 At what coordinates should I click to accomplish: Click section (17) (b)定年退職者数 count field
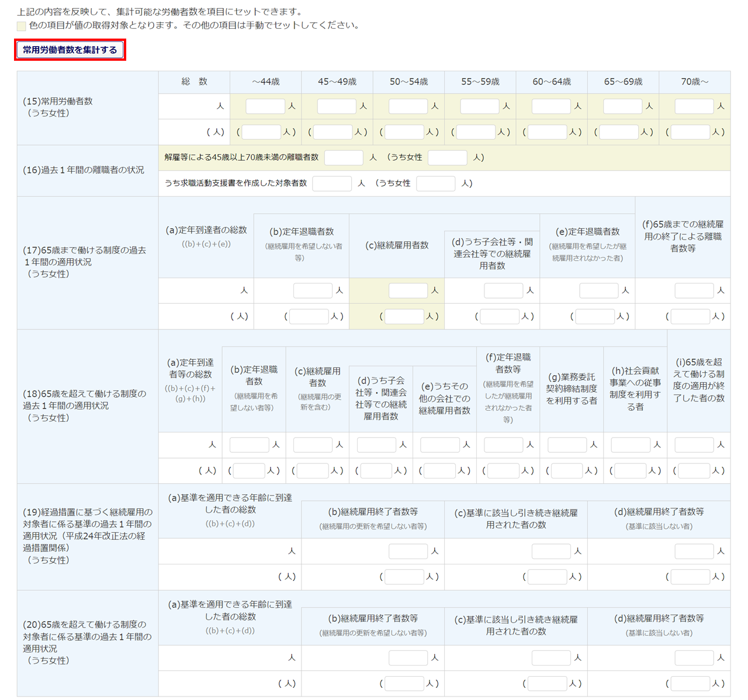313,290
